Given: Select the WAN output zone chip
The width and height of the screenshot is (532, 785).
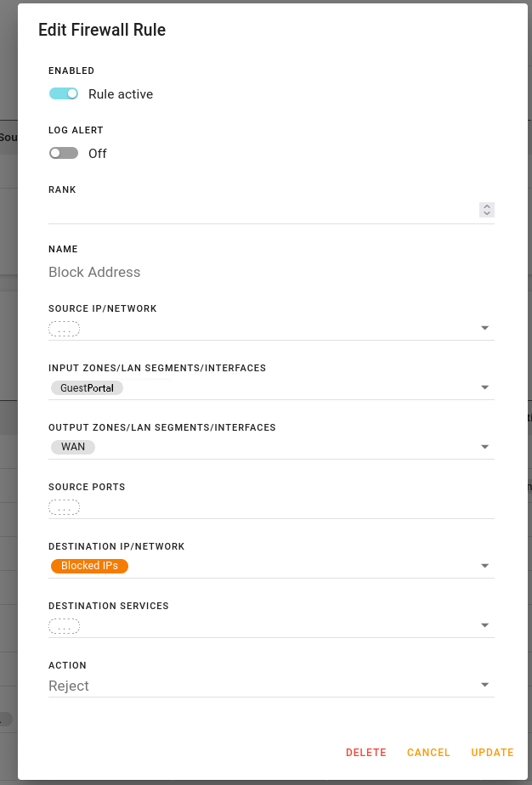Looking at the screenshot, I should [73, 447].
